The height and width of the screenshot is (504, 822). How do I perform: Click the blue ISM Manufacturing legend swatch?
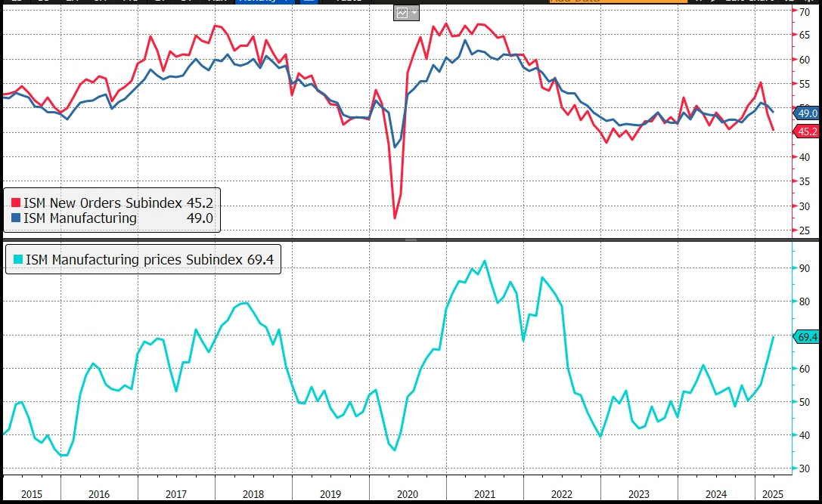(x=16, y=218)
